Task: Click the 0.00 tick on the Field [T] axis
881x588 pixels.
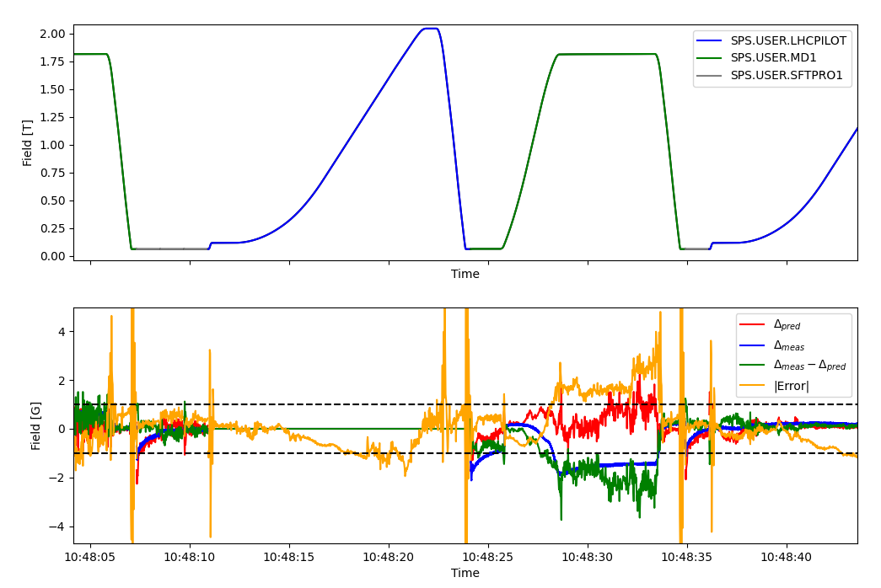Action: tap(53, 256)
